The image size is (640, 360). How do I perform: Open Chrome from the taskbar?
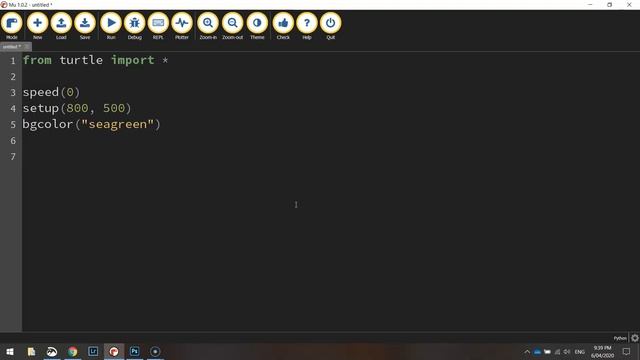coord(73,351)
